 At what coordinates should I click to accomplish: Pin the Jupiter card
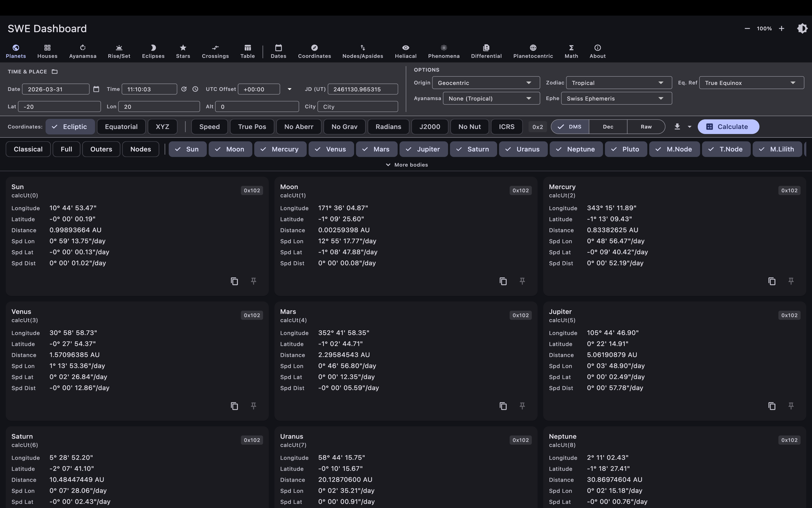[791, 406]
